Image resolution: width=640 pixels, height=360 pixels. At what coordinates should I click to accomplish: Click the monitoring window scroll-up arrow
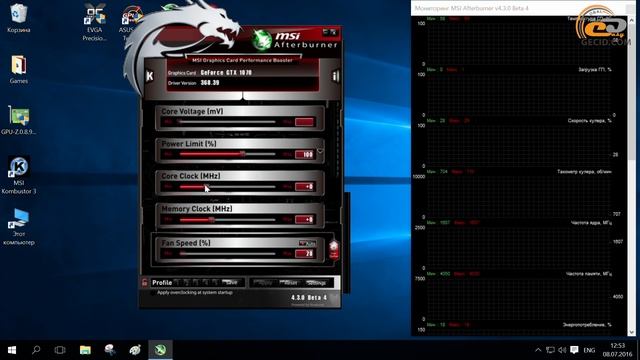click(x=632, y=20)
